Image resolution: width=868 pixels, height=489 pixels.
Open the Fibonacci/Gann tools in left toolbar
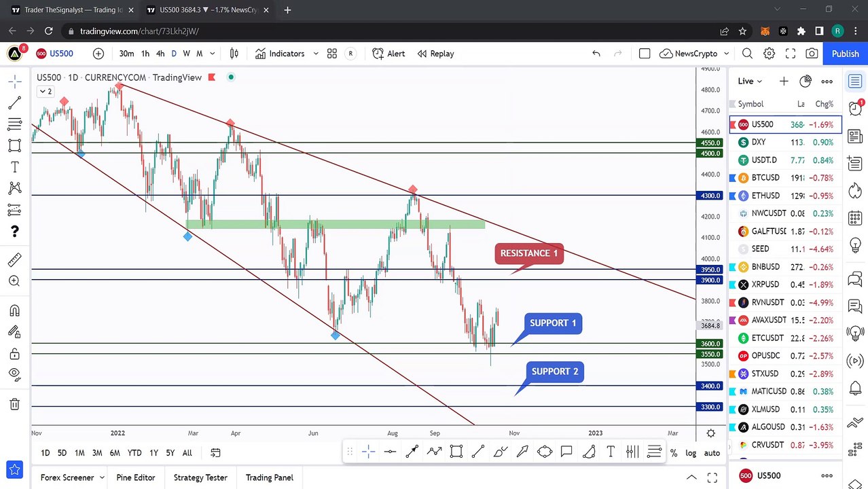[x=14, y=124]
